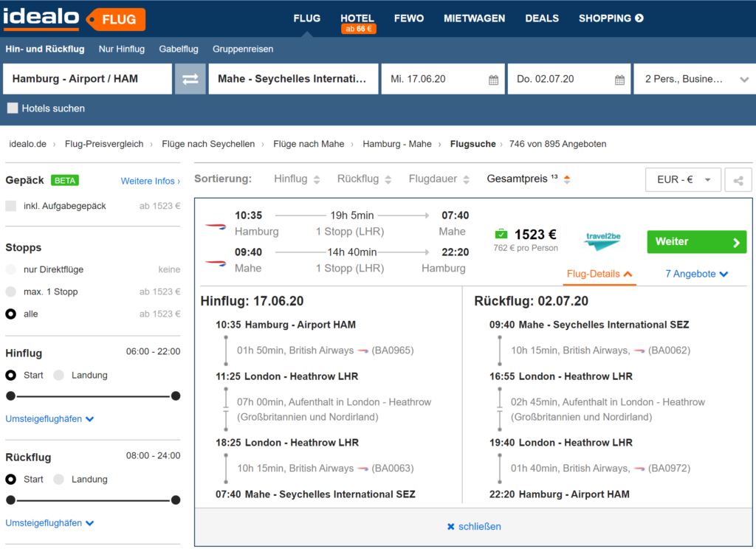Switch to Nur Hinflug tab
This screenshot has width=756, height=549.
[122, 49]
